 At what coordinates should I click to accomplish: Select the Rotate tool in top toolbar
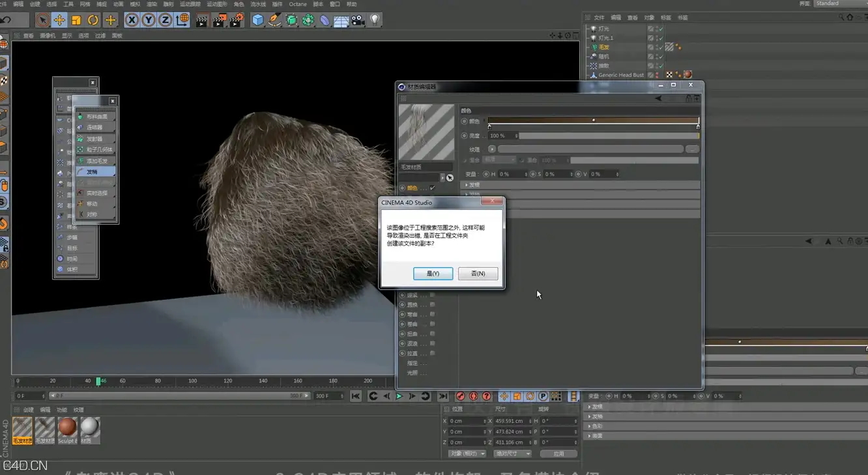pyautogui.click(x=93, y=20)
